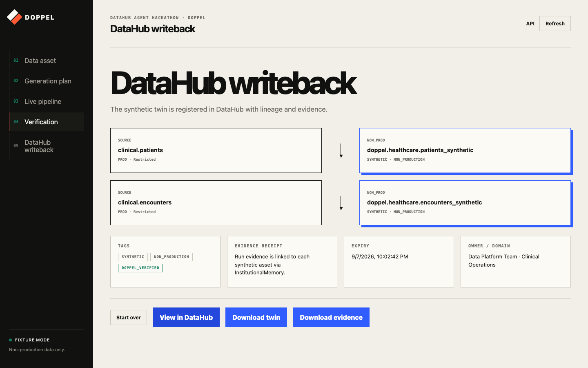Click the Non-production data only note
The width and height of the screenshot is (588, 368).
click(x=37, y=350)
